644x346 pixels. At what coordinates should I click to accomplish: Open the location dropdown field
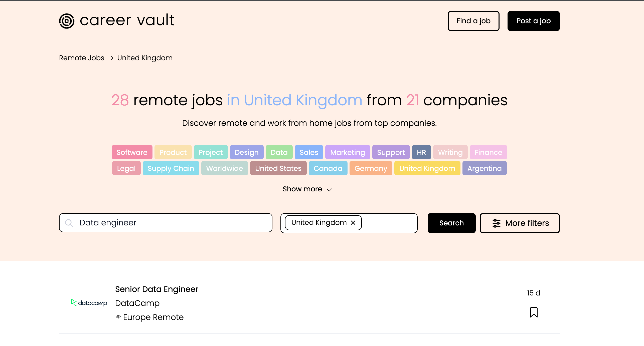[389, 223]
